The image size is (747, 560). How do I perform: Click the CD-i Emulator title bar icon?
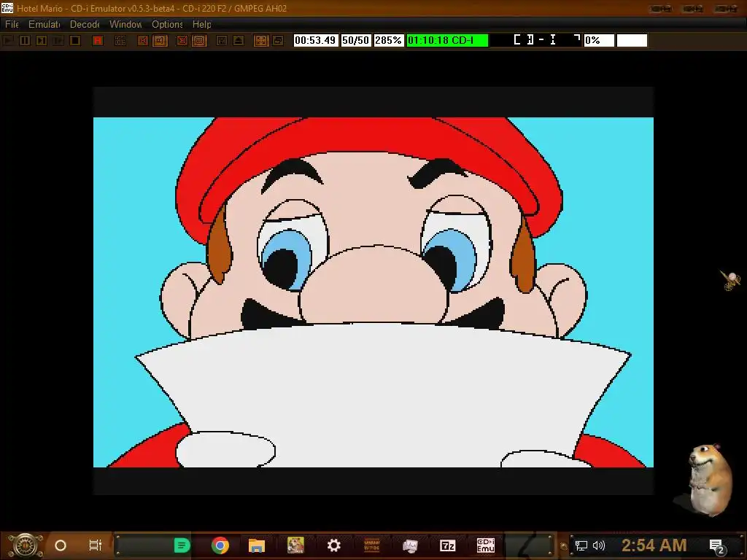[7, 7]
